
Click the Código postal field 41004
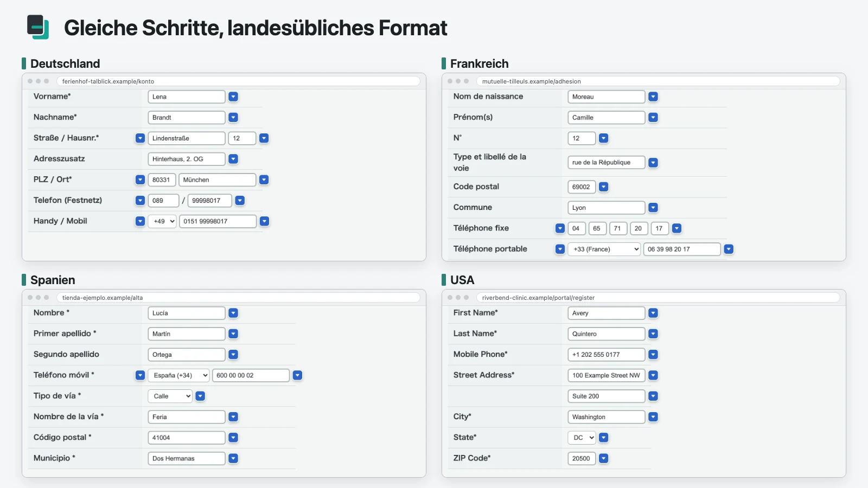tap(187, 438)
